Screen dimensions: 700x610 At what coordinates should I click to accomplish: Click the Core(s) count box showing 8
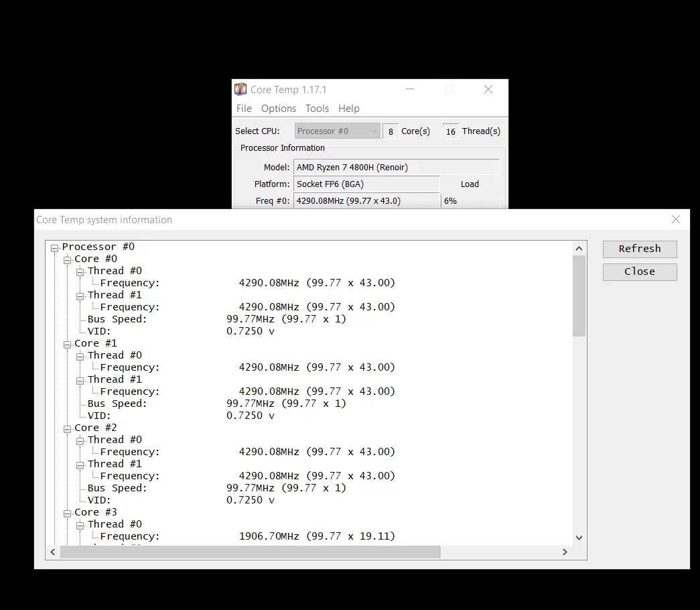click(x=391, y=131)
